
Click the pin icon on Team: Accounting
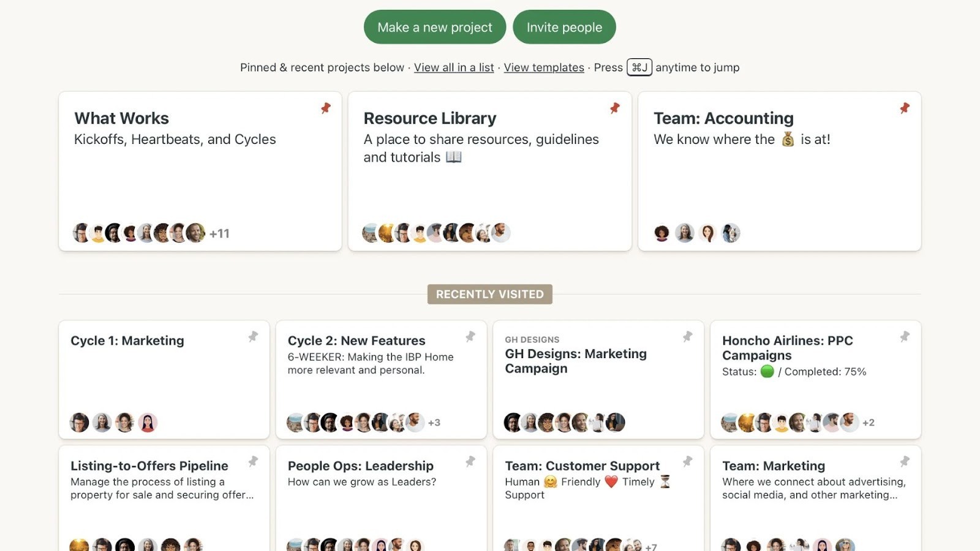[904, 108]
